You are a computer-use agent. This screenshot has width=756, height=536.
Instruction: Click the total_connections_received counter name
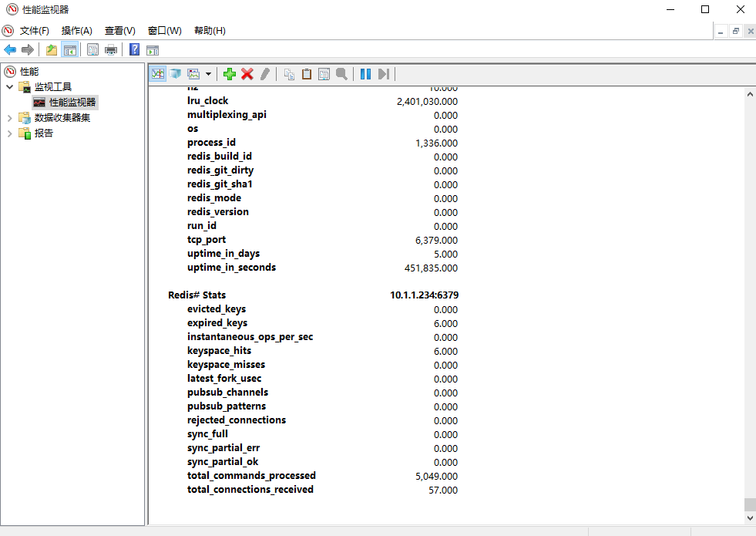click(x=250, y=490)
